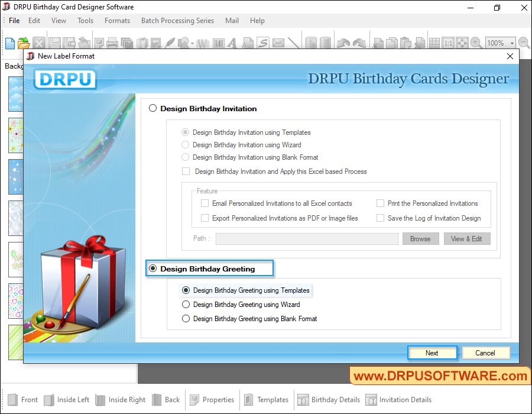Switch to the Inside Left view
The height and width of the screenshot is (414, 532).
tap(67, 400)
